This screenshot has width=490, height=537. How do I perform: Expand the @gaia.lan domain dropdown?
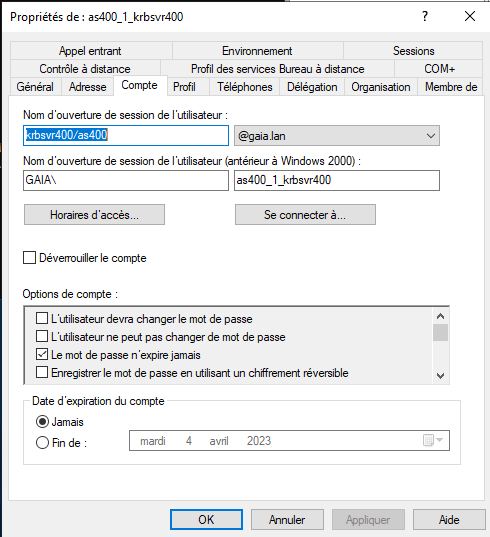point(337,136)
